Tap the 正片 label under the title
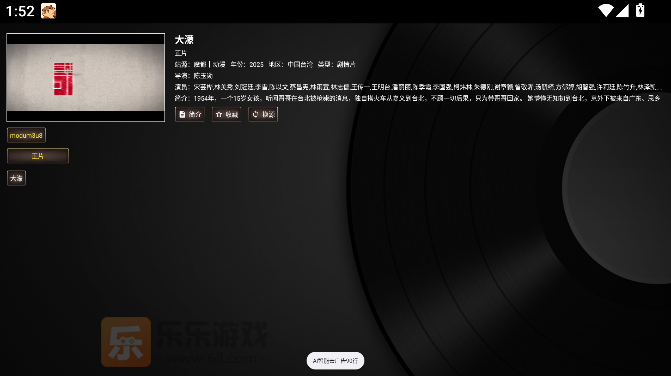The image size is (671, 376). (181, 53)
